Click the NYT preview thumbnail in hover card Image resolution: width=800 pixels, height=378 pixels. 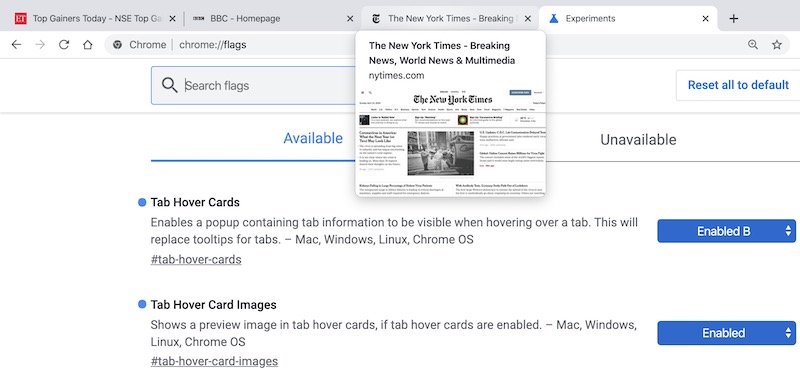451,142
